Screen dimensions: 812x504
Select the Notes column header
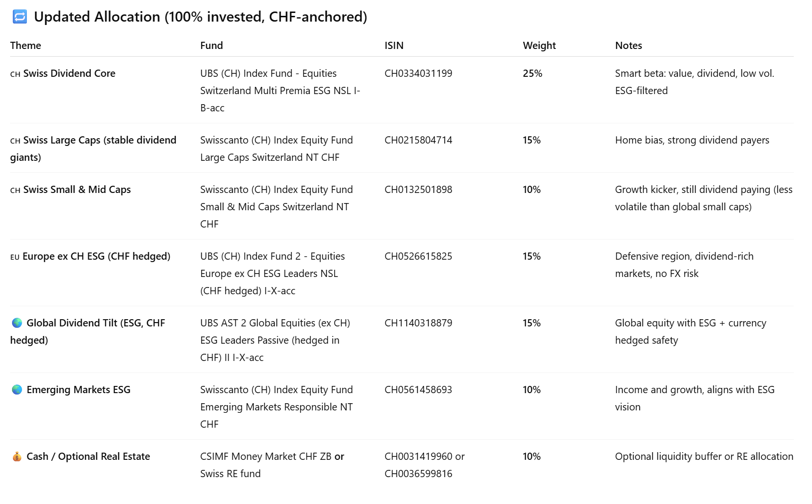[629, 46]
